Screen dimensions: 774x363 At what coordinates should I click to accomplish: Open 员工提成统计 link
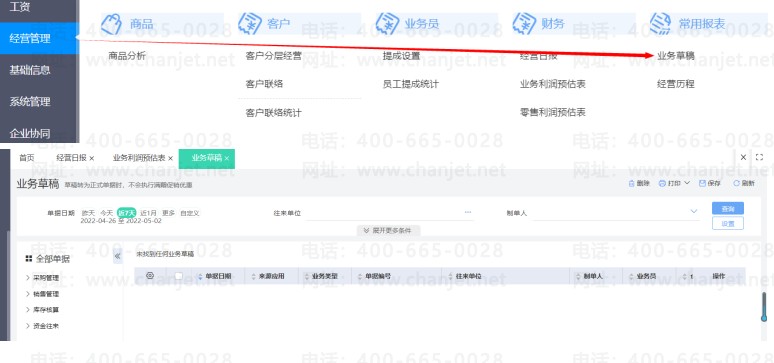point(411,84)
